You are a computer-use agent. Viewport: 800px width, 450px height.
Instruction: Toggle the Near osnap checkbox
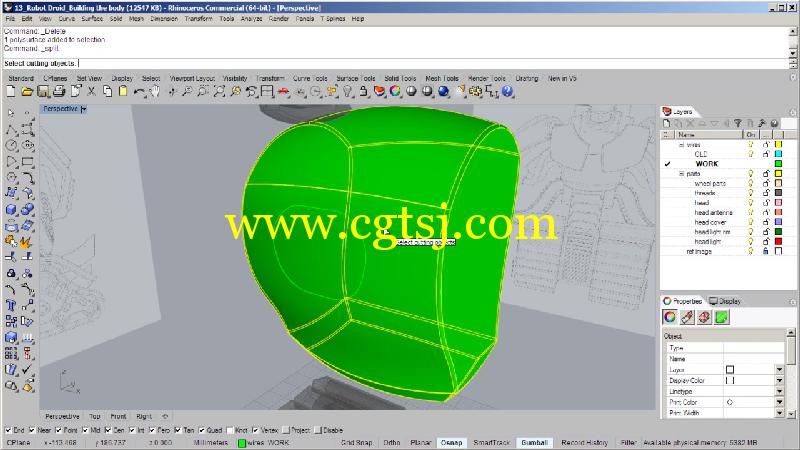click(33, 430)
